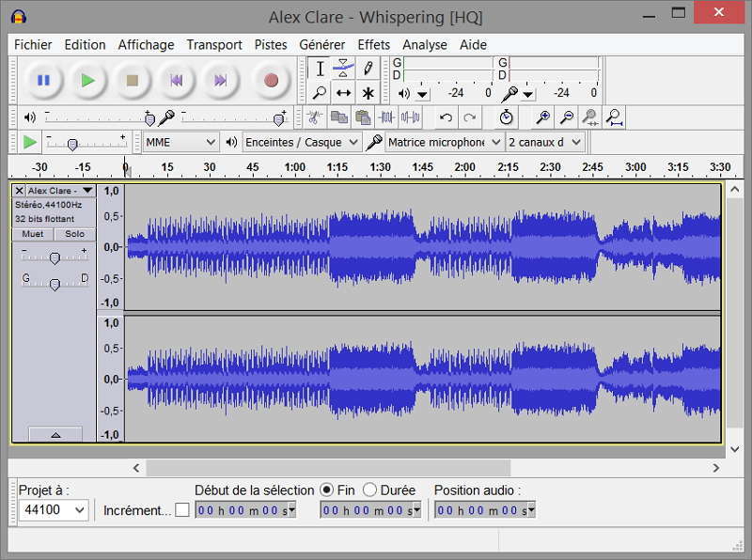Open the Effets menu
Viewport: 752px width, 560px height.
(x=373, y=44)
